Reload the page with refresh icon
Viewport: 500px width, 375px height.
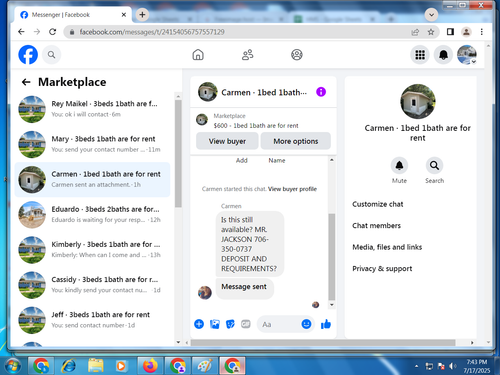click(52, 32)
